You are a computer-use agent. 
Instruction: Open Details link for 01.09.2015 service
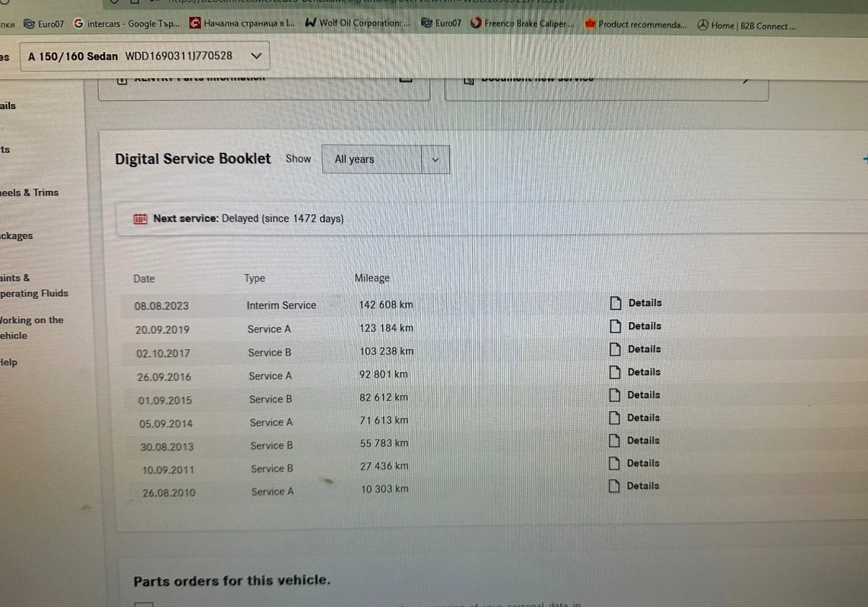coord(643,395)
